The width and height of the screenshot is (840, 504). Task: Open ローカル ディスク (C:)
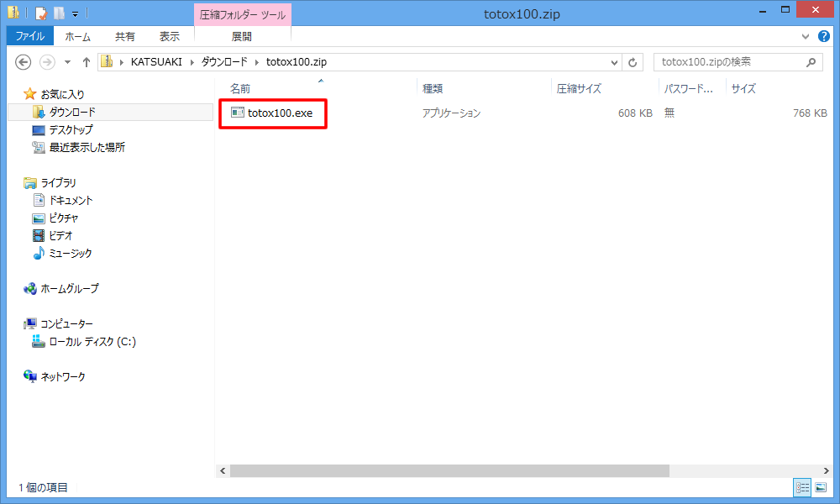tap(92, 342)
